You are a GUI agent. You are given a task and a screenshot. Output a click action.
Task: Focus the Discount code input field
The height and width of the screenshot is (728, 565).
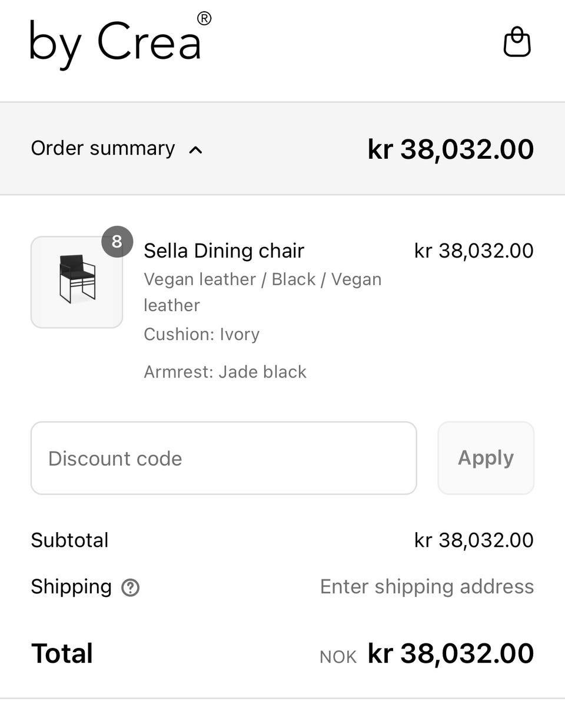tap(224, 458)
